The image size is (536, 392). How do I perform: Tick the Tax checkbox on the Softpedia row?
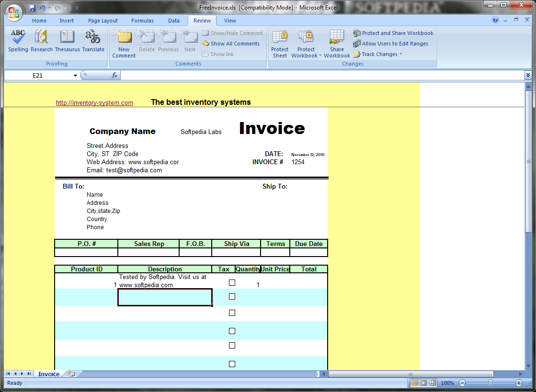(x=232, y=282)
